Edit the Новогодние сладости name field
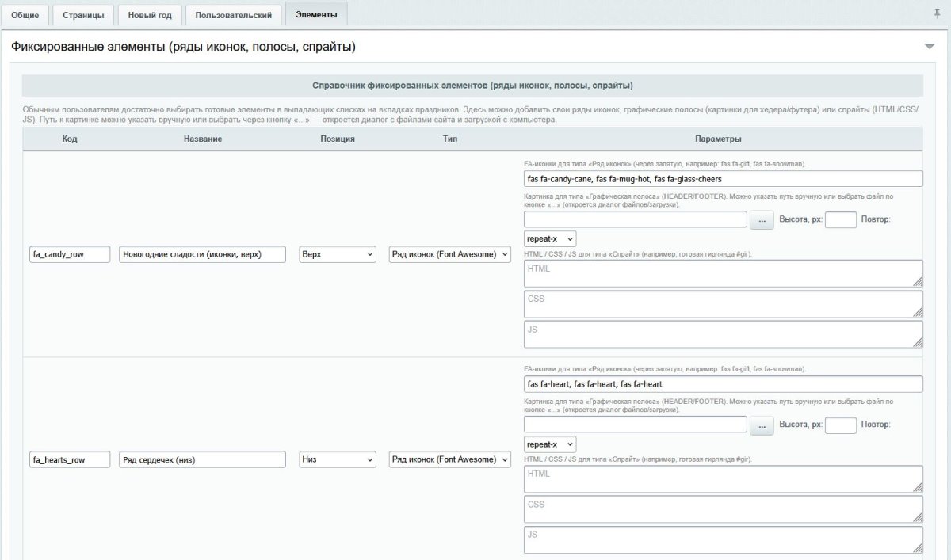The height and width of the screenshot is (560, 951). tap(202, 254)
